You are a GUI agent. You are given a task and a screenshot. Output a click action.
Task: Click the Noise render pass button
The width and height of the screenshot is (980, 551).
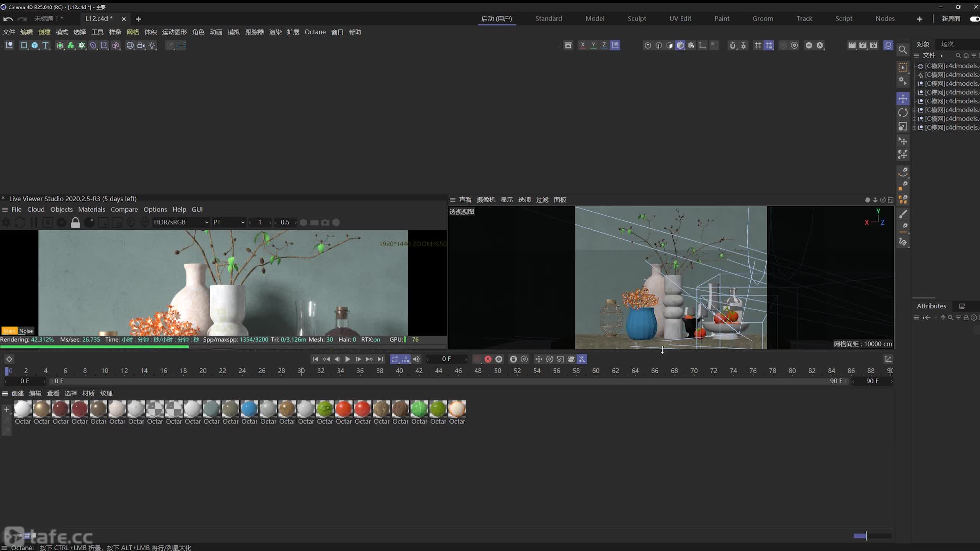pos(26,331)
